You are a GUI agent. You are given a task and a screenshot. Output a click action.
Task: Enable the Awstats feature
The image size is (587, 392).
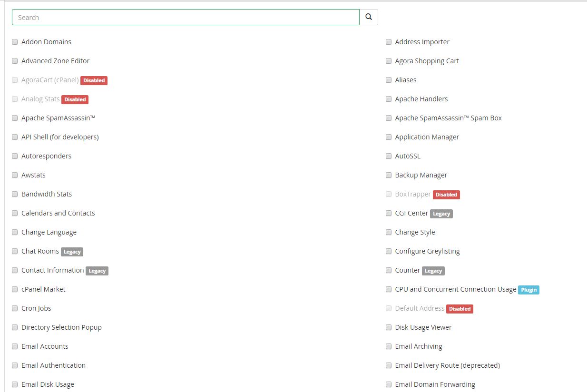point(15,175)
